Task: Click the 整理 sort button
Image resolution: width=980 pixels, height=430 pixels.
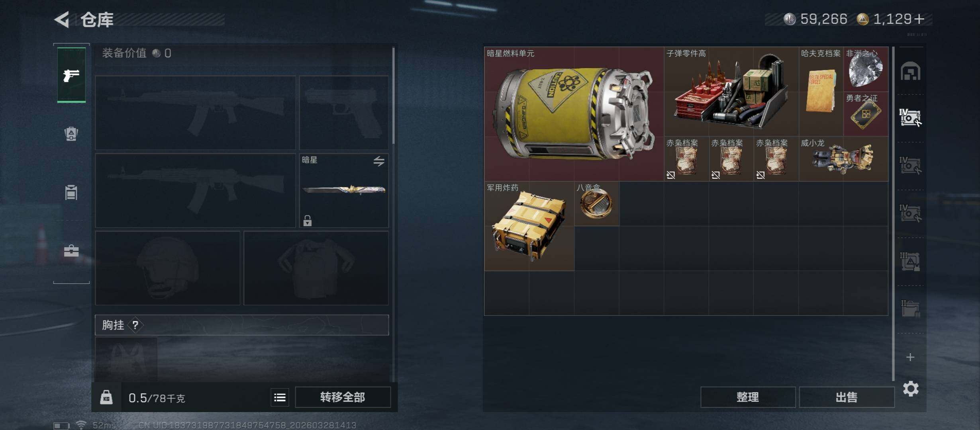Action: [748, 397]
